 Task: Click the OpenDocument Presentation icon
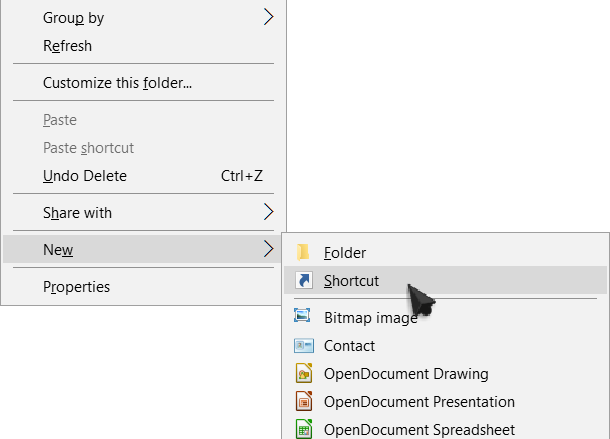(304, 401)
